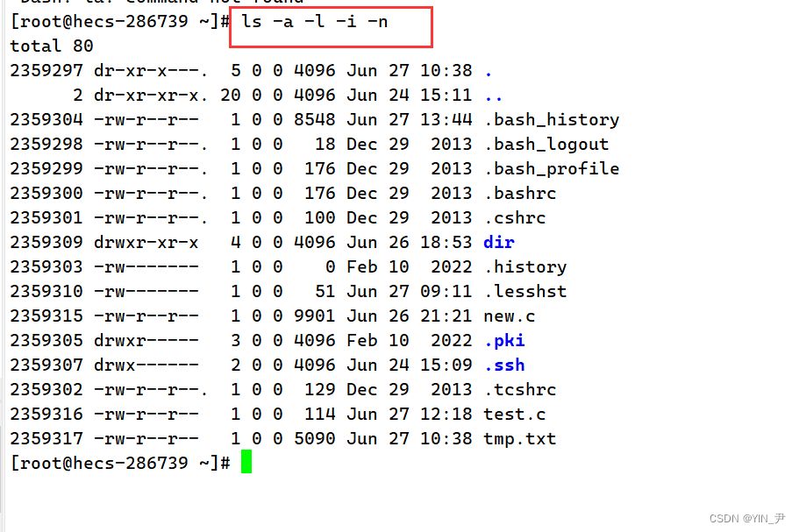Click the .cshrc filename

514,217
